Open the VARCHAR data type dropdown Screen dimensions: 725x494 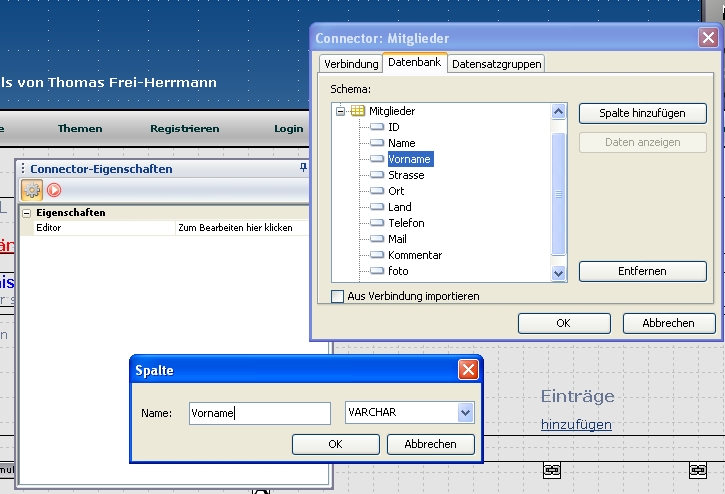[465, 413]
